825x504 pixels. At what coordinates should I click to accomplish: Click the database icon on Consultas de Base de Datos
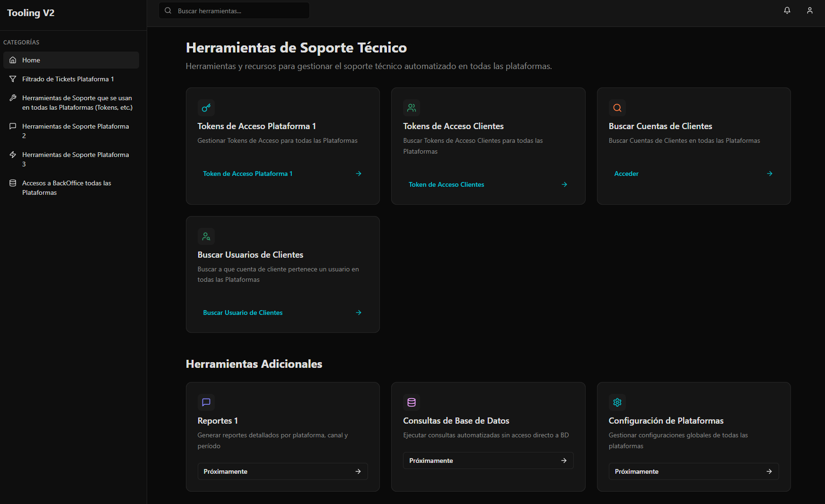(x=411, y=402)
